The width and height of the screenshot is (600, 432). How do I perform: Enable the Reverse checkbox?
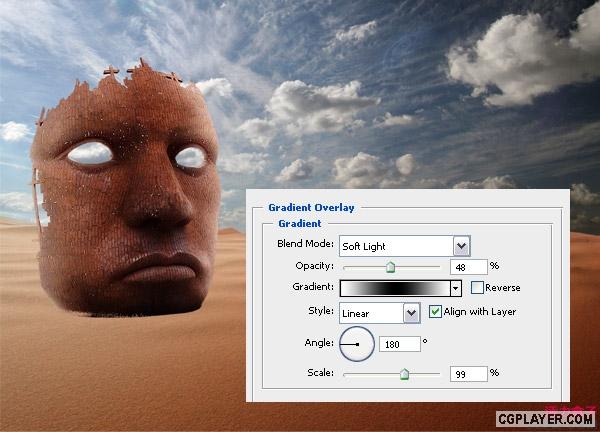(477, 287)
